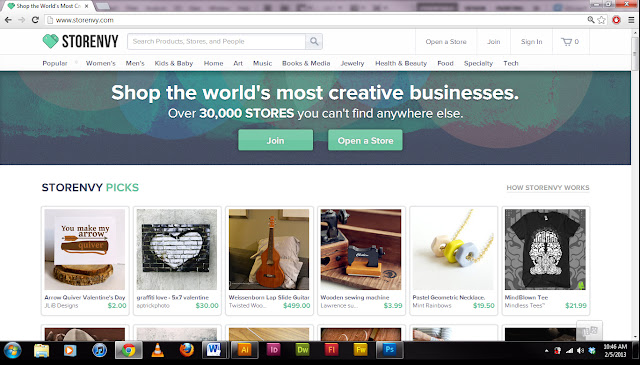The image size is (640, 365).
Task: Open VLC media player from taskbar
Action: coord(158,350)
